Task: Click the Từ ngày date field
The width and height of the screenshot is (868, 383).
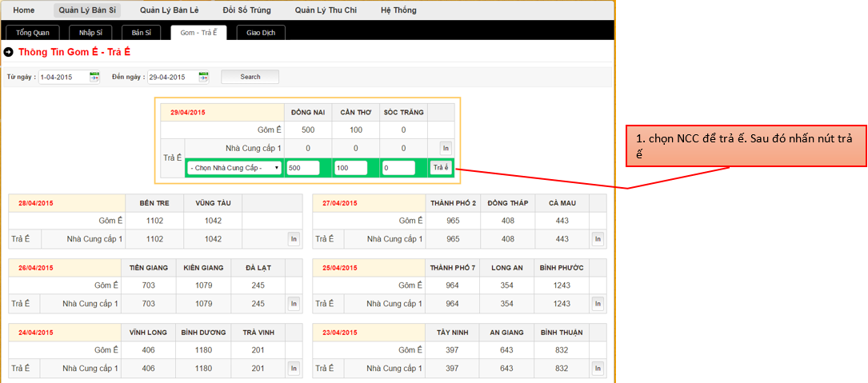Action: [63, 77]
